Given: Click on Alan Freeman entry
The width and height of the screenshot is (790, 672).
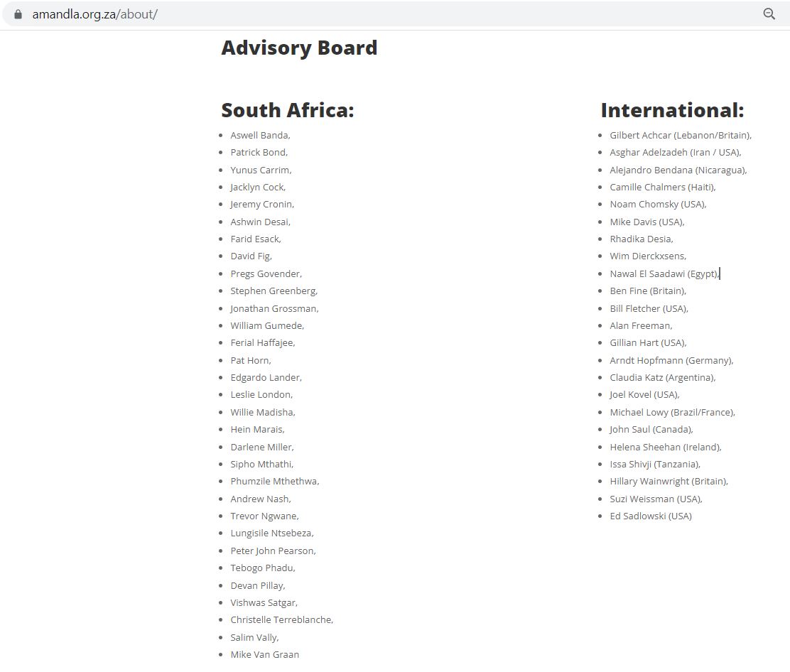Looking at the screenshot, I should click(641, 325).
